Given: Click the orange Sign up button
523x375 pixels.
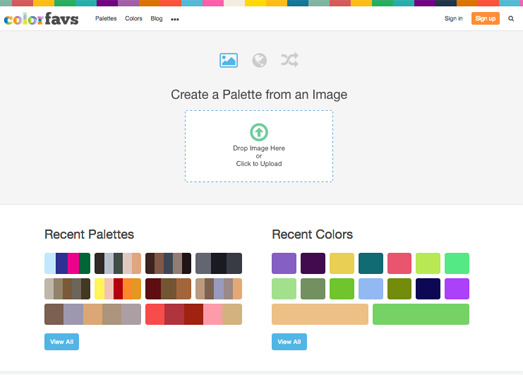Looking at the screenshot, I should coord(485,19).
